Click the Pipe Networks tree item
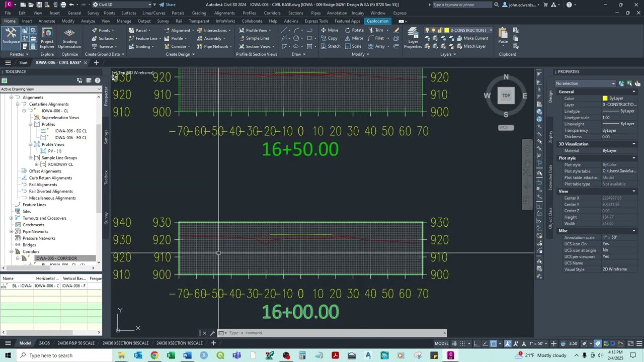Viewport: 644px width, 362px height. 35,231
